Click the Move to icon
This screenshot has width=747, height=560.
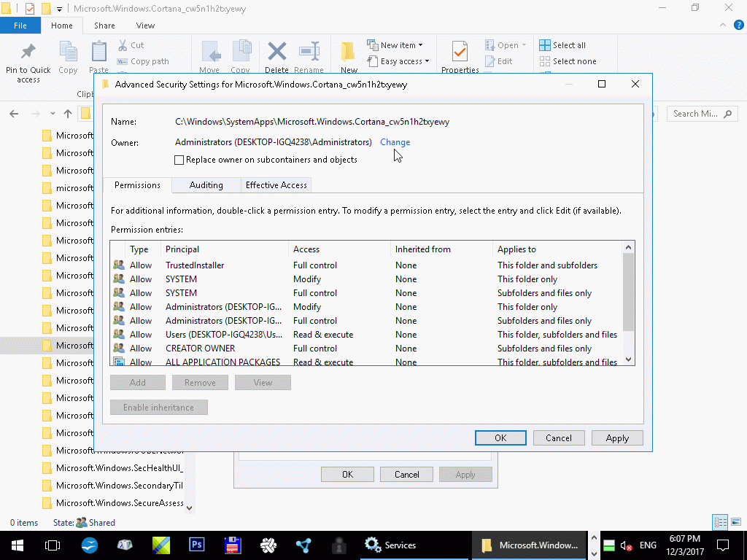point(209,52)
